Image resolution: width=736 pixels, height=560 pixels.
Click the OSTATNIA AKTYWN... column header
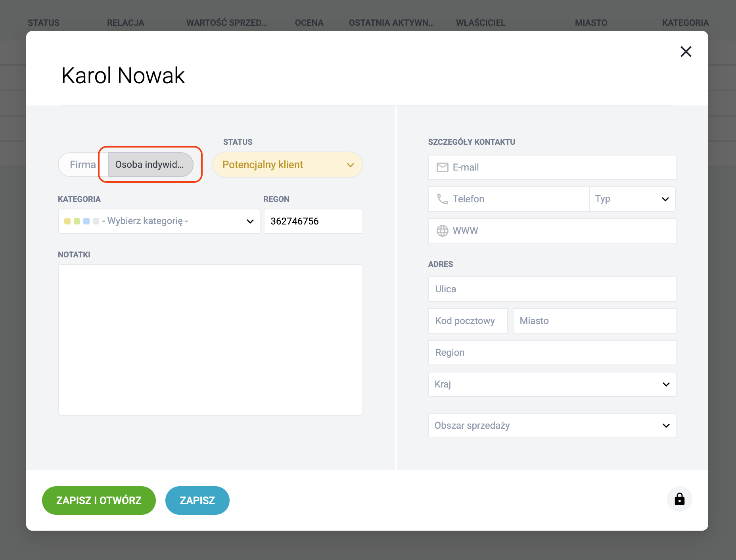[391, 23]
